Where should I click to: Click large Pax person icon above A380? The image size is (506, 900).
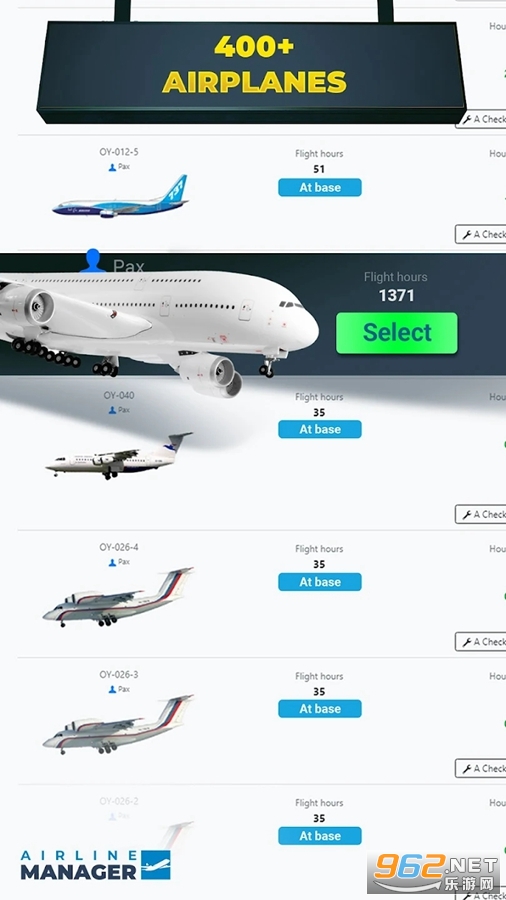pos(92,261)
